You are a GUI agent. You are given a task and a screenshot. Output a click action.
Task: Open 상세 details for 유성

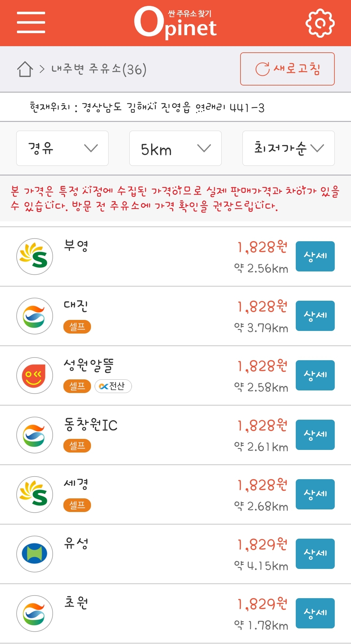point(315,554)
